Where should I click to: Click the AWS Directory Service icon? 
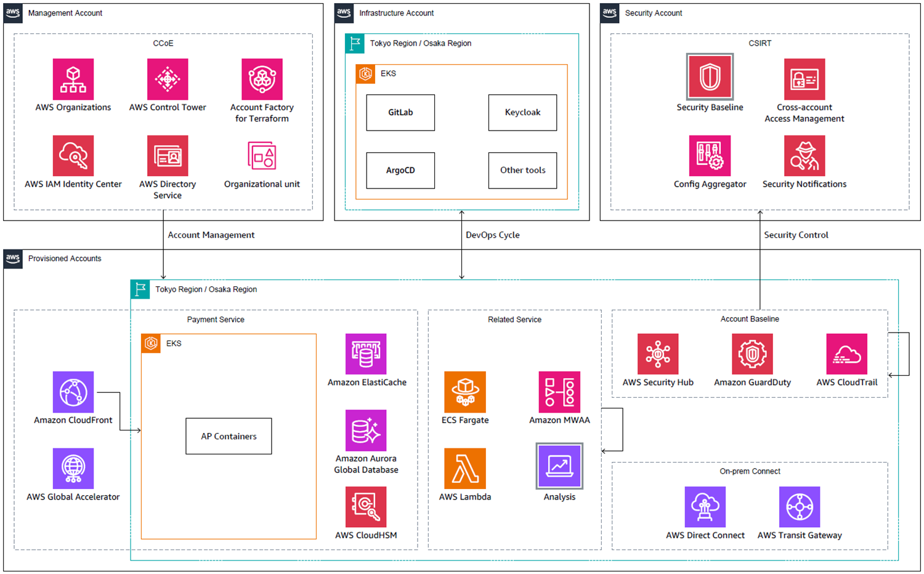pos(168,156)
